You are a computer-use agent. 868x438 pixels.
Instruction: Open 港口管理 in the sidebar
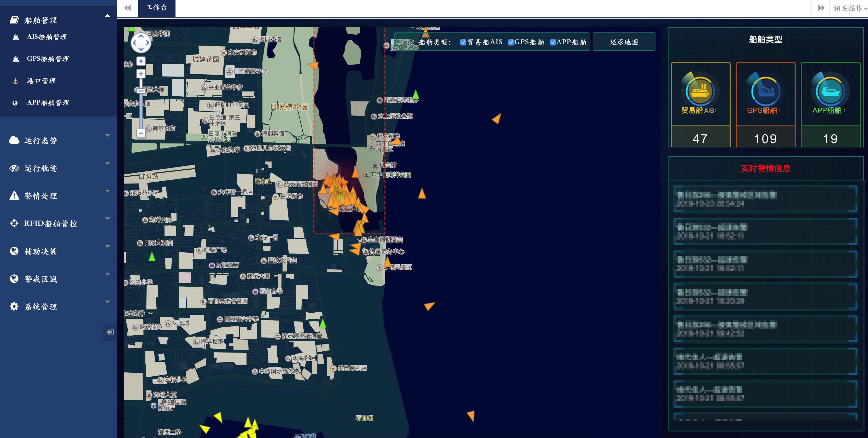(x=41, y=81)
